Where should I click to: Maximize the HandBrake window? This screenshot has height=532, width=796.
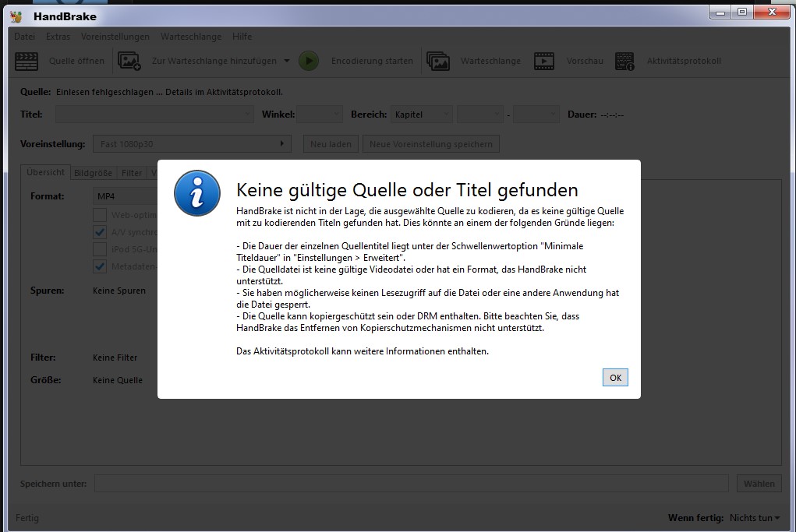(742, 12)
